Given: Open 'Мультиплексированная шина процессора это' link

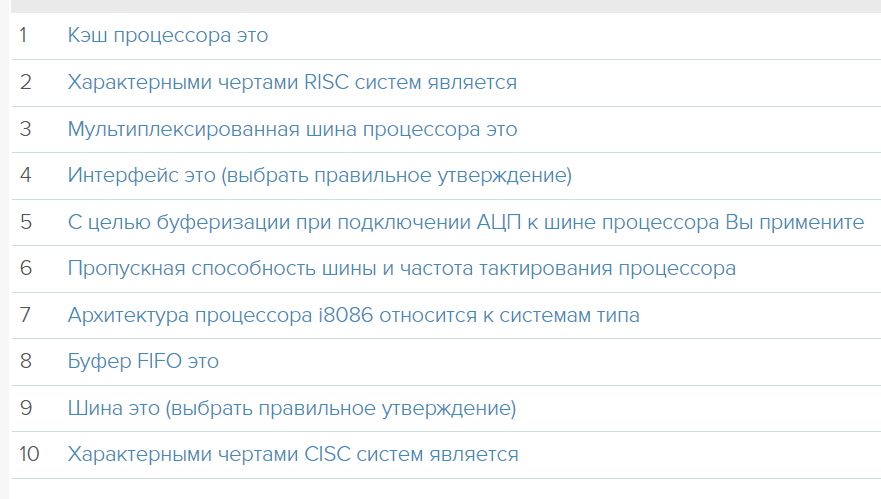Looking at the screenshot, I should click(x=292, y=129).
